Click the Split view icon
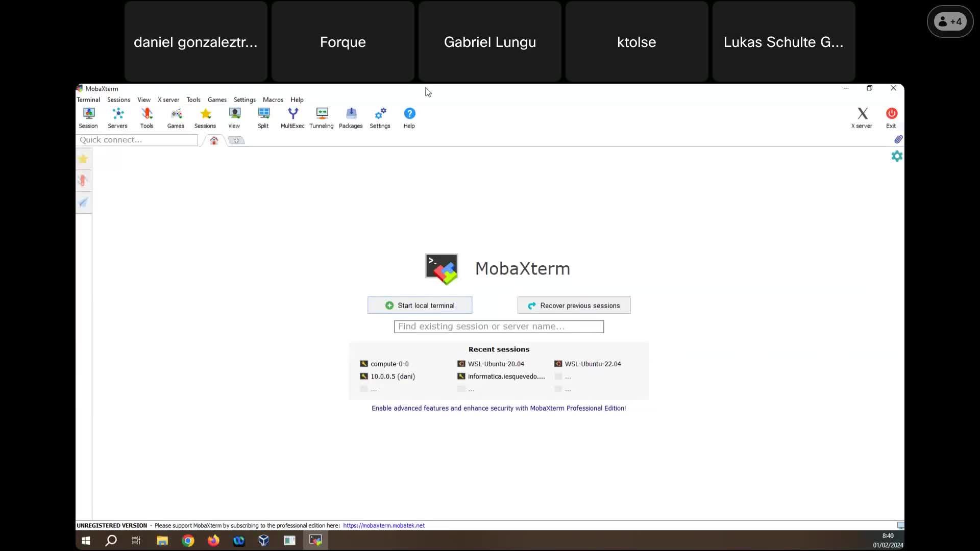The width and height of the screenshot is (980, 551). (x=263, y=117)
